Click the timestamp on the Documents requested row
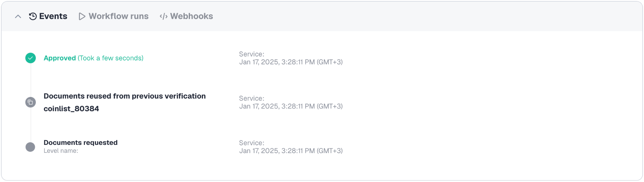Viewport: 644px width, 182px height. tap(291, 151)
